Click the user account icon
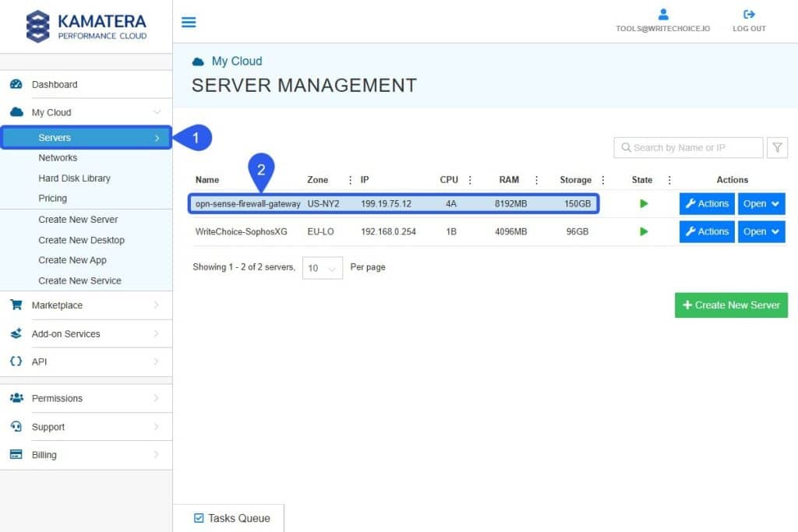The height and width of the screenshot is (532, 798). 663,14
